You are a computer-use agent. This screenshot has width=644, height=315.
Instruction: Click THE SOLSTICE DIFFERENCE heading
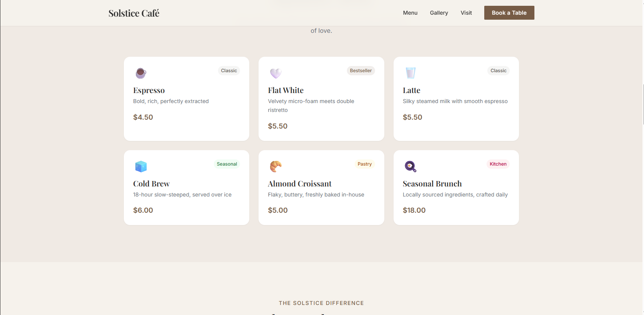coord(321,303)
